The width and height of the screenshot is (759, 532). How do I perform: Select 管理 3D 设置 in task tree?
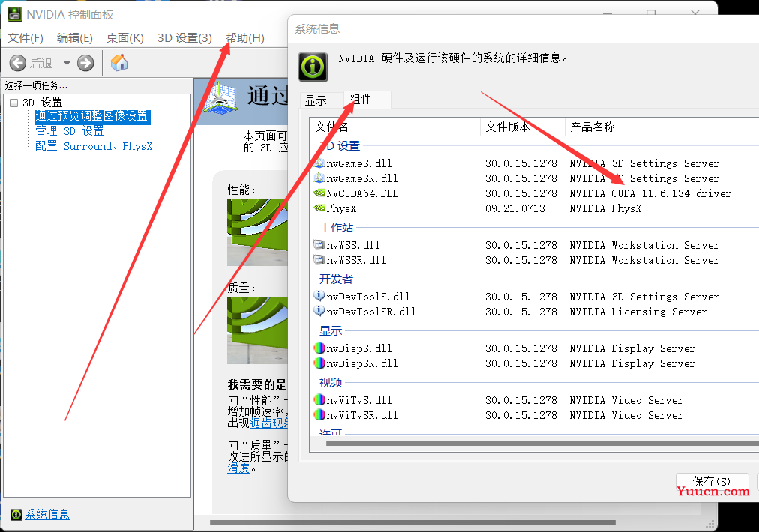point(69,131)
